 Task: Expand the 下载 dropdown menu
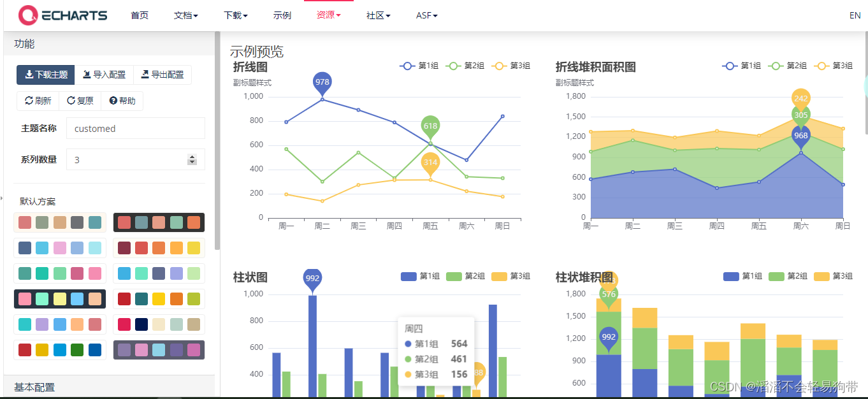236,15
